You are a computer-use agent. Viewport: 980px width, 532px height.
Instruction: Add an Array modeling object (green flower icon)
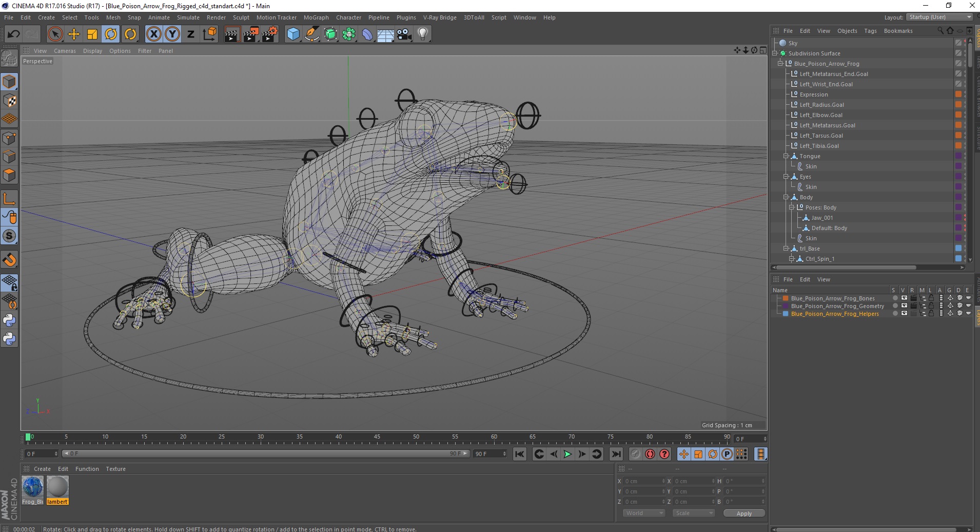(349, 34)
